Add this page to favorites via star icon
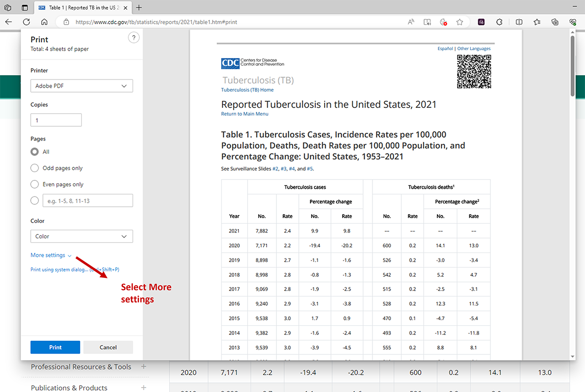 [459, 21]
